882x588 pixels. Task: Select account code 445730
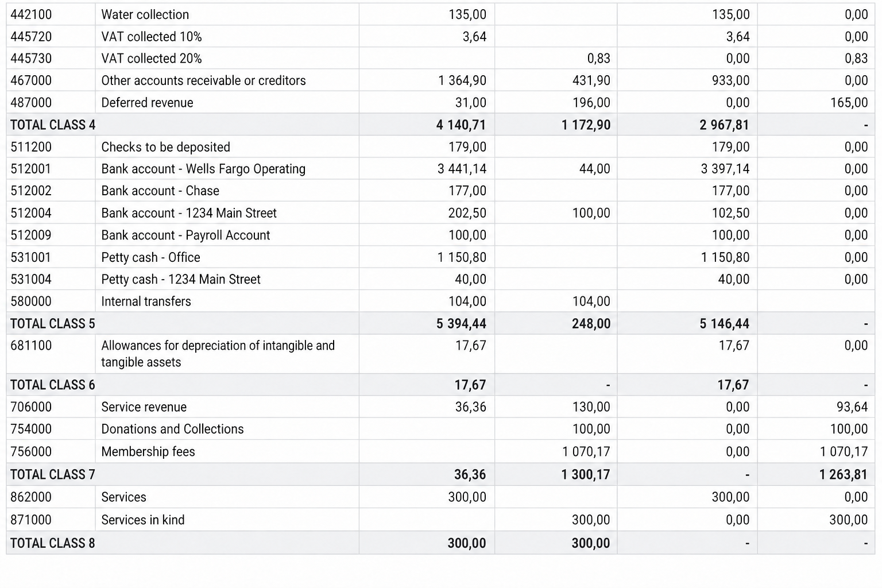pos(31,59)
